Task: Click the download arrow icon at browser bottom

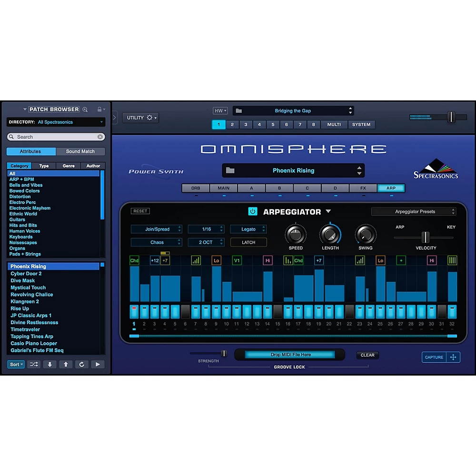Action: [x=49, y=364]
